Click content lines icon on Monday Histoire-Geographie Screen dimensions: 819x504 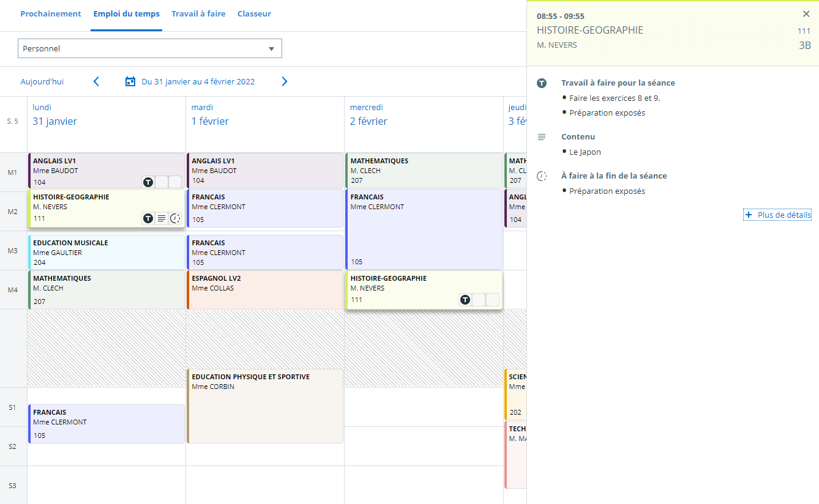point(162,218)
